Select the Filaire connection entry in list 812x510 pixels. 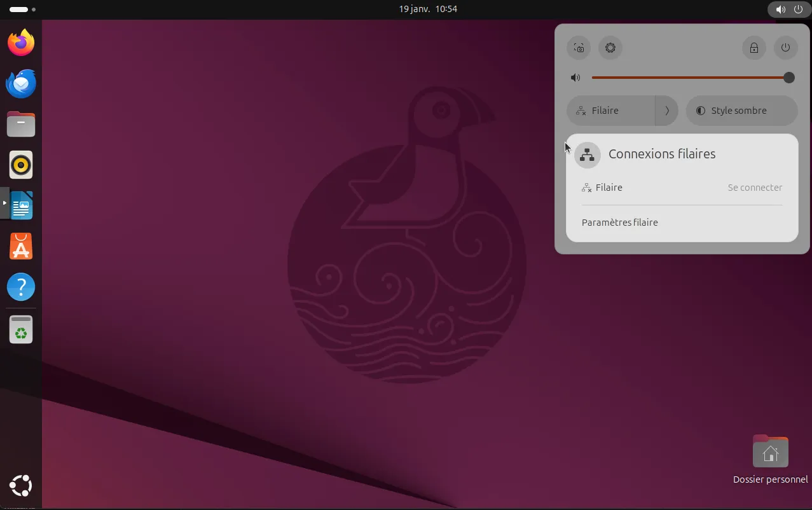[x=609, y=188]
